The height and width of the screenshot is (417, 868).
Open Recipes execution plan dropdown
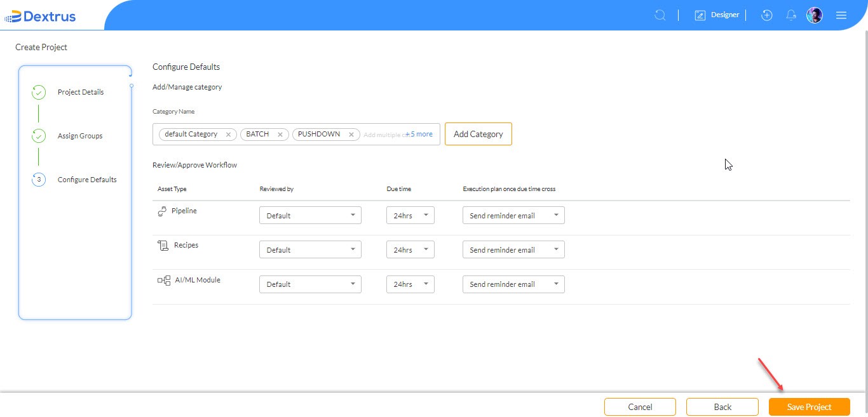point(513,249)
